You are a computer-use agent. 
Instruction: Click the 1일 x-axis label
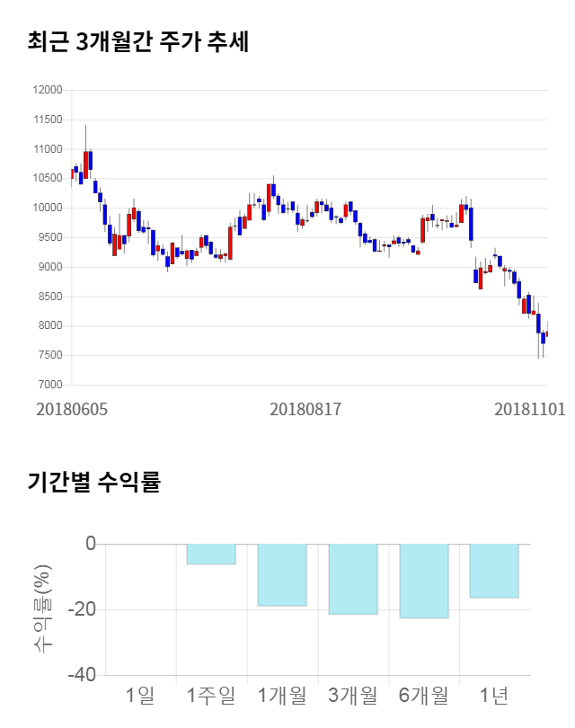(x=140, y=695)
